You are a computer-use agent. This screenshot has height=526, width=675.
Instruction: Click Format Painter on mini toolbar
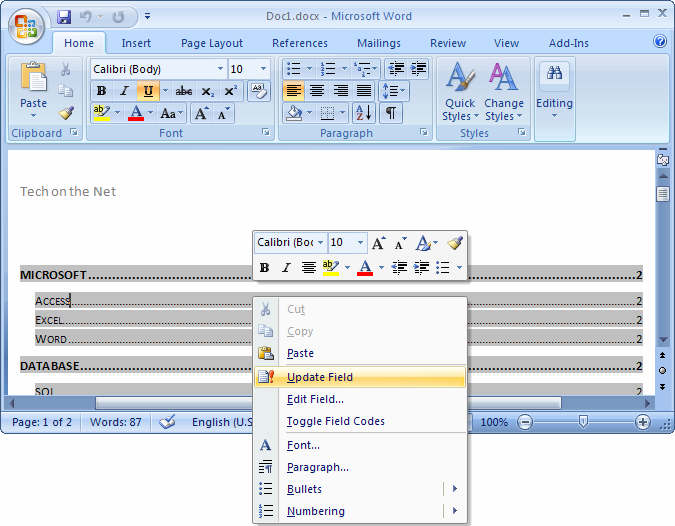[x=455, y=243]
